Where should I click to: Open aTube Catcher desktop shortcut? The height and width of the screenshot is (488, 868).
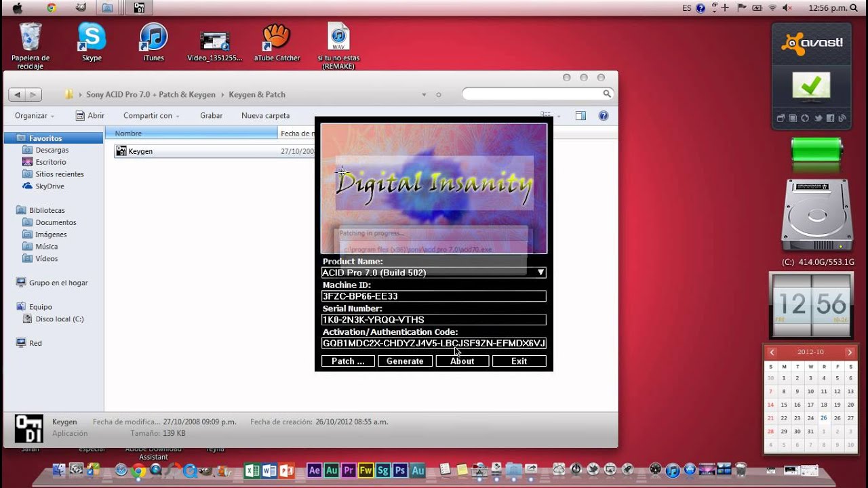277,42
